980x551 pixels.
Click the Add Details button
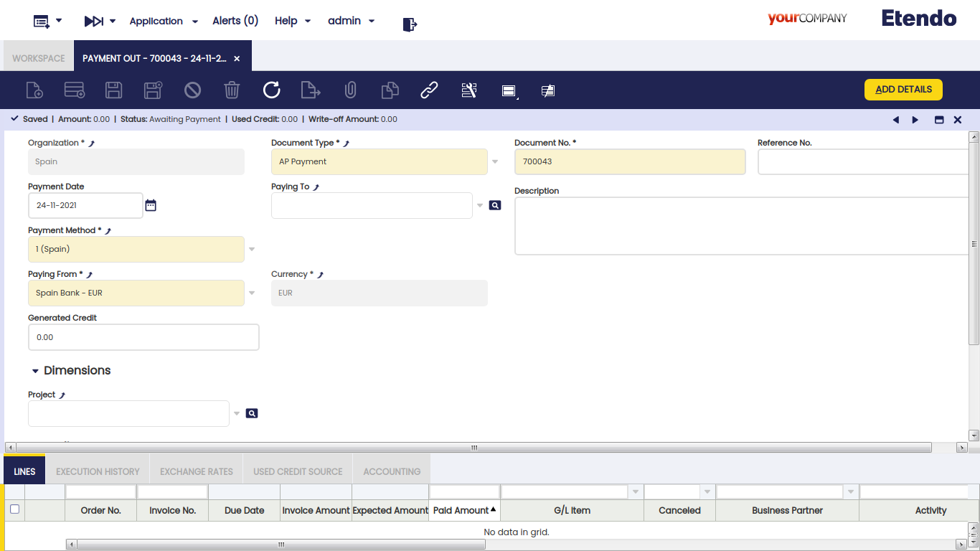point(903,90)
